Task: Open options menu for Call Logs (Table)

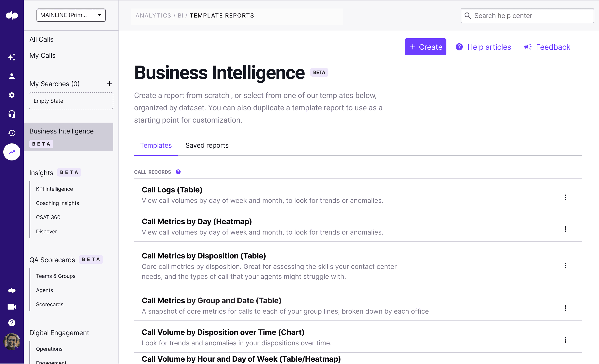Action: click(x=565, y=198)
